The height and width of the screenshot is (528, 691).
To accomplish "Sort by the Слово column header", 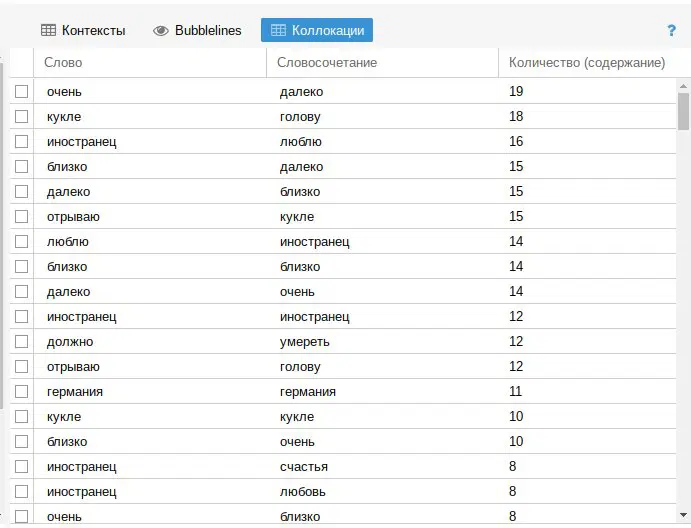I will point(150,63).
